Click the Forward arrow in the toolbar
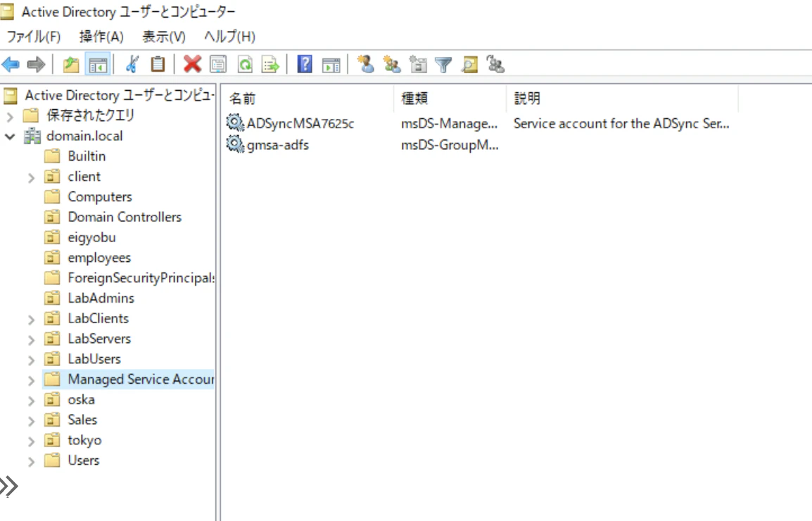 (36, 65)
